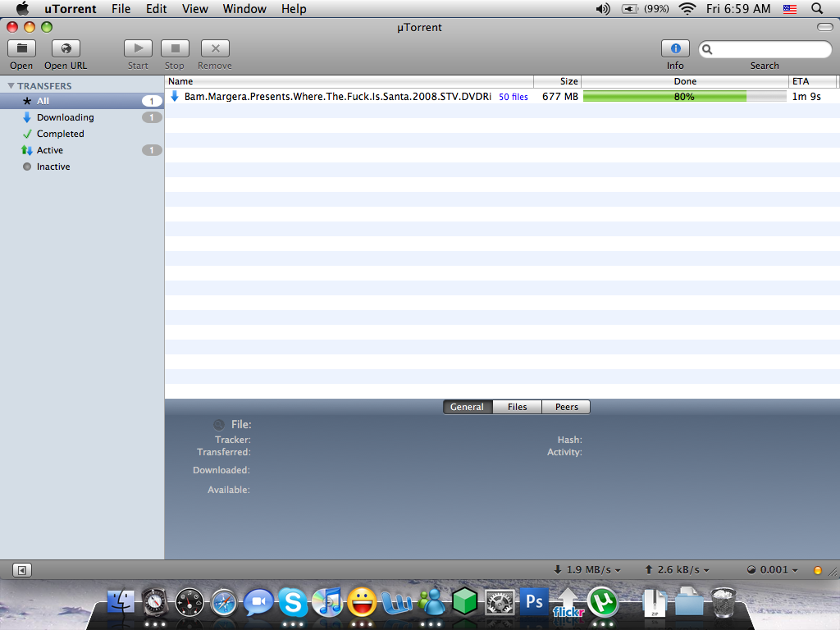Open System Preferences gear in Dock
This screenshot has width=840, height=630.
[500, 603]
